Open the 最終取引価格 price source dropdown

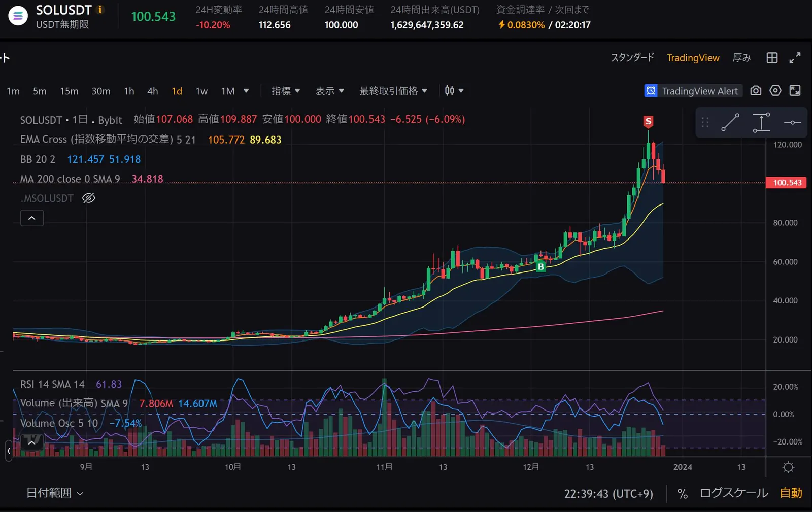click(x=393, y=91)
